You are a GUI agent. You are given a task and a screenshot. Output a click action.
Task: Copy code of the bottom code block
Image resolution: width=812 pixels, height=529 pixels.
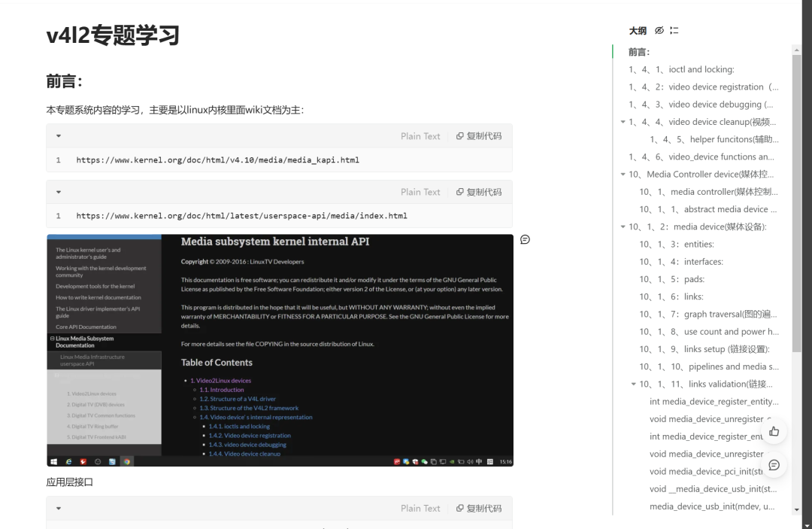pyautogui.click(x=479, y=508)
